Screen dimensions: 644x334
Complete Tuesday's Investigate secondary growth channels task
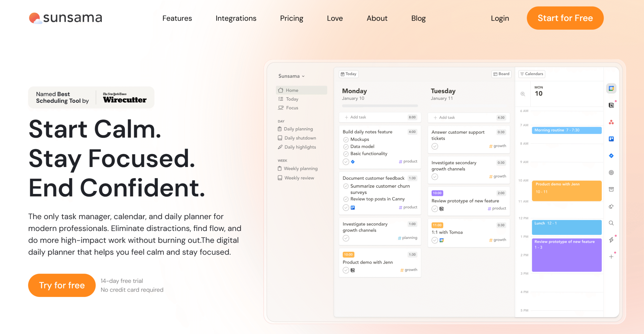point(435,177)
